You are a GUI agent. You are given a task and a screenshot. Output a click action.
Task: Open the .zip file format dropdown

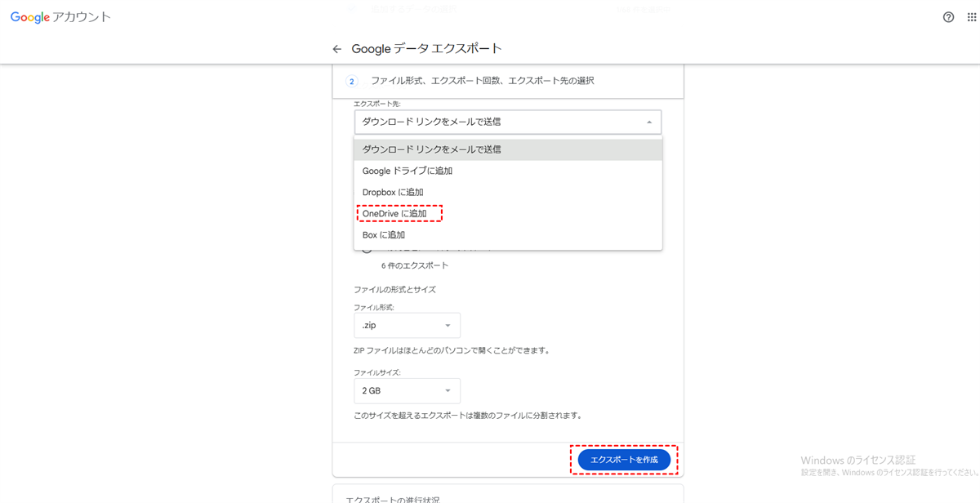tap(407, 325)
